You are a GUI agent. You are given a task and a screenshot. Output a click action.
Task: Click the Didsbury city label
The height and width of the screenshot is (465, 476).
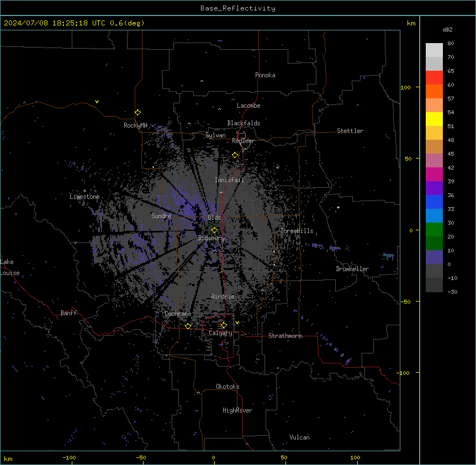pos(211,238)
